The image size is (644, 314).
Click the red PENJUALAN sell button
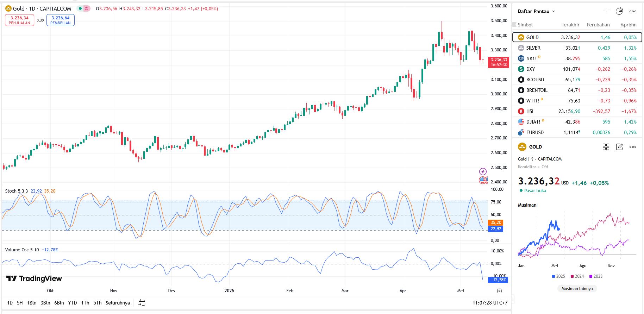click(19, 20)
